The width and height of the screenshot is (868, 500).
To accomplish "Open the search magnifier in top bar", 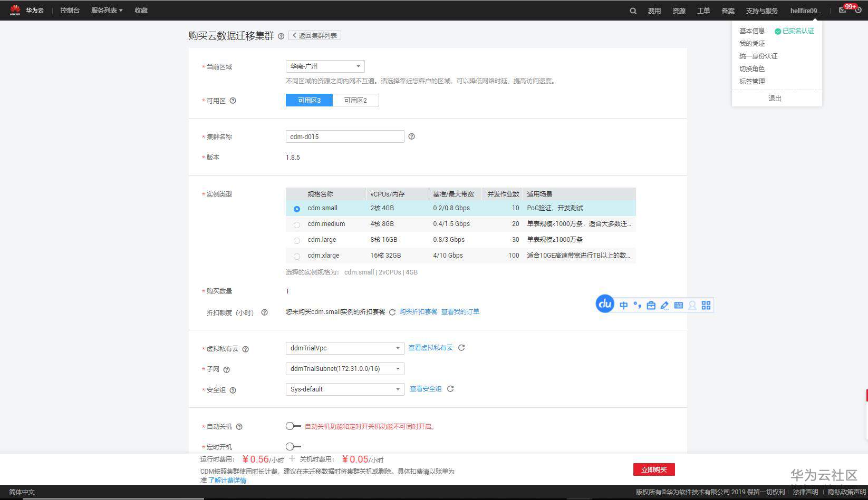I will tap(633, 11).
